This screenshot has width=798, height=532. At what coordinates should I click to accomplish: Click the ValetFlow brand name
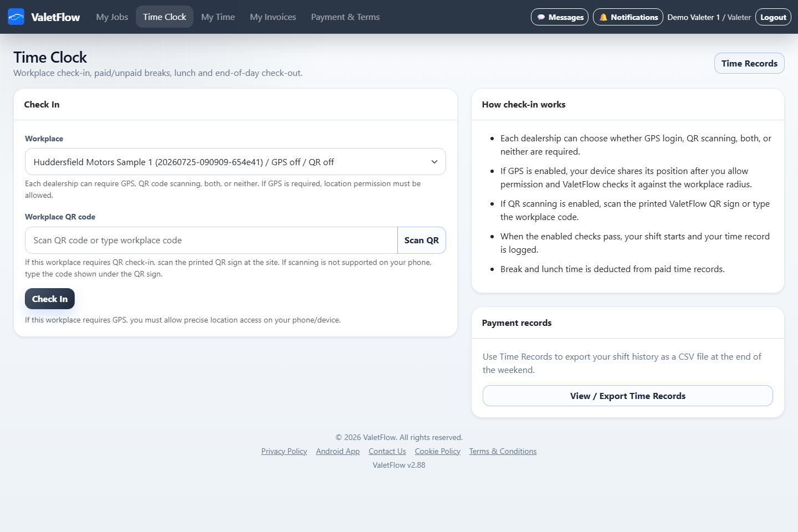click(x=55, y=17)
